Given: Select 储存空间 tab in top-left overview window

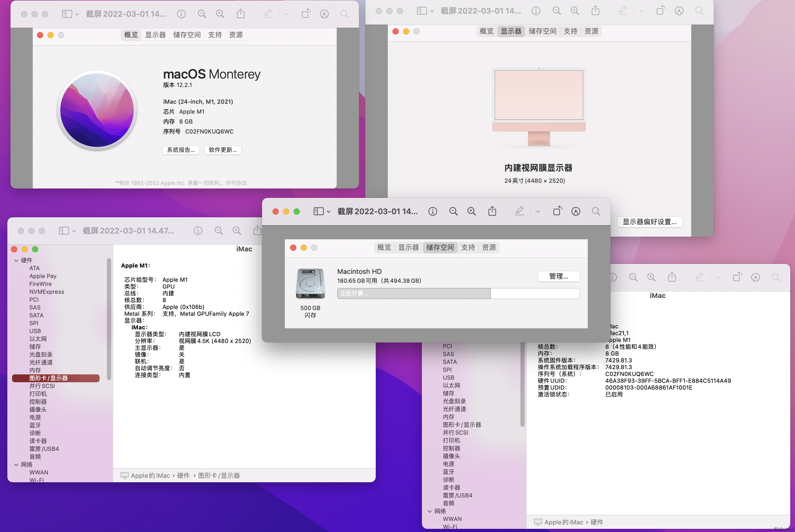Looking at the screenshot, I should click(187, 35).
